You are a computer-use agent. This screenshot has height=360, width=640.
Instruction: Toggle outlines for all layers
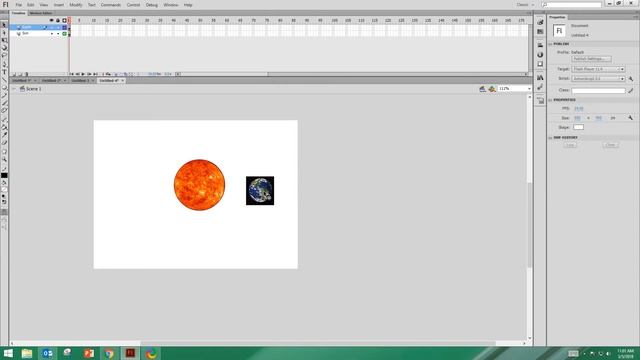(x=64, y=20)
